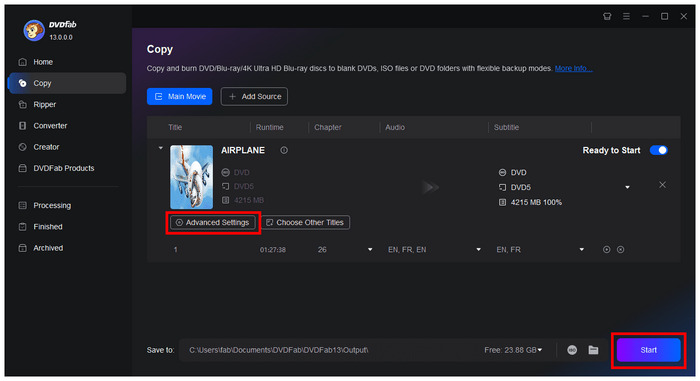Follow the More Info link
Viewport: 700px width, 381px height.
coord(574,68)
